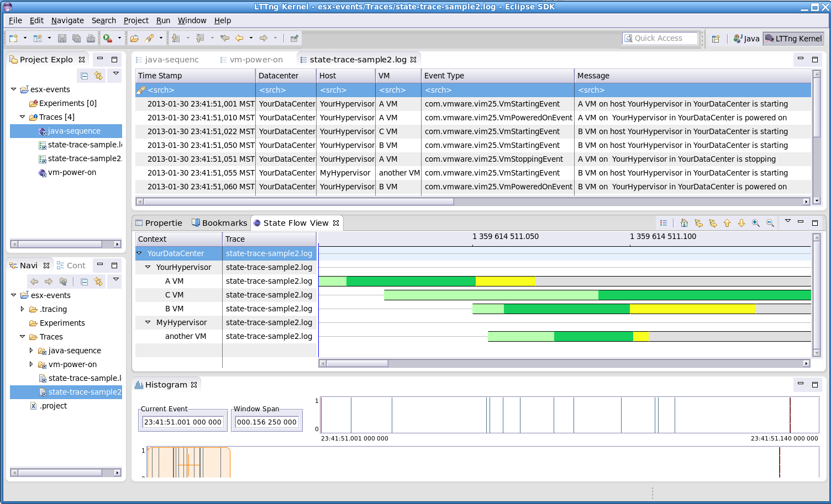Click the Print icon in main toolbar

pyautogui.click(x=91, y=38)
